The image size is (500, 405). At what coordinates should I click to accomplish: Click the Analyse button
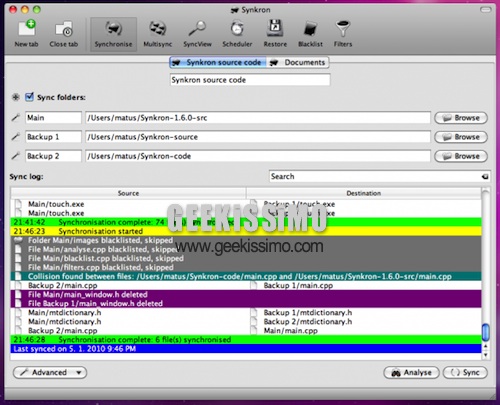click(412, 372)
